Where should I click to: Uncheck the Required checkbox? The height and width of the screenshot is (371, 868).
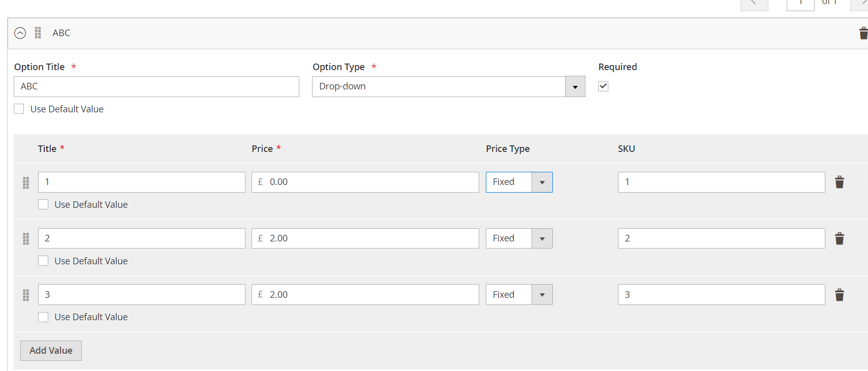coord(603,86)
